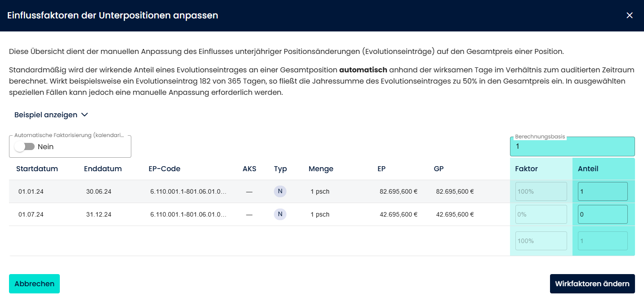Click the N type badge in first row
Screen dimensions: 644x297
280,191
